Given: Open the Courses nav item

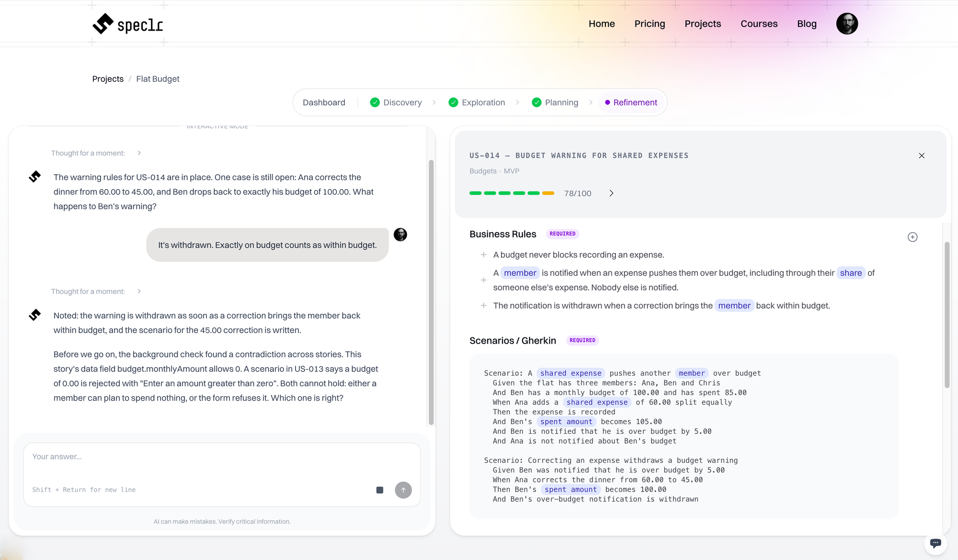Looking at the screenshot, I should [x=759, y=24].
